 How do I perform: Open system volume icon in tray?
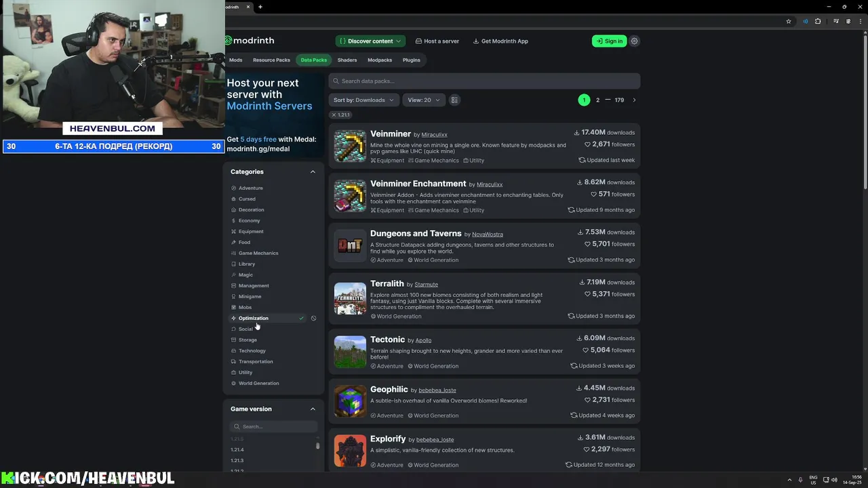coord(833,480)
